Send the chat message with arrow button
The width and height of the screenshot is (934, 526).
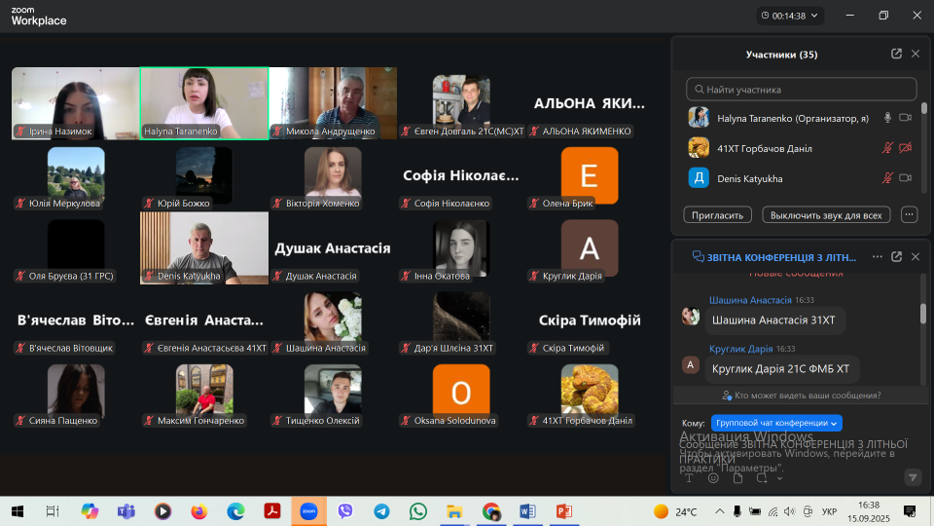[912, 478]
